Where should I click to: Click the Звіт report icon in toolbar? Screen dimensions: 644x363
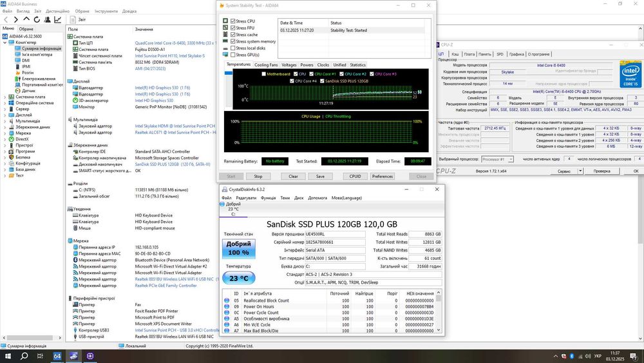coord(73,20)
